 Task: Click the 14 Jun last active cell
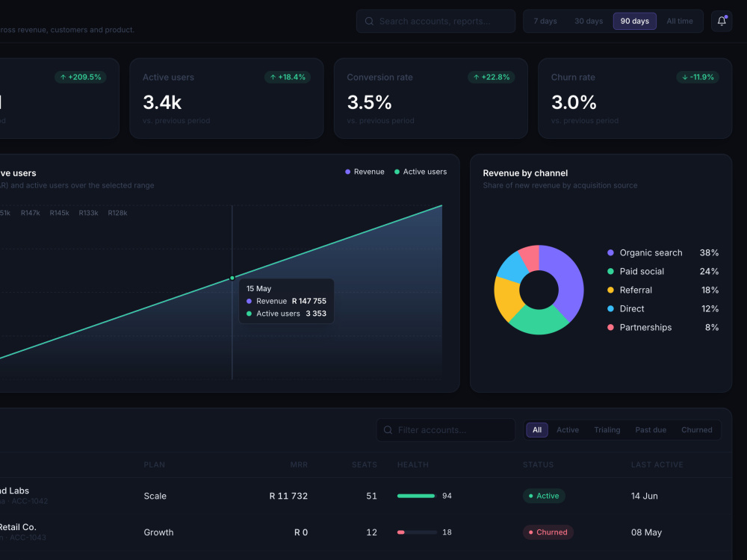[644, 497]
